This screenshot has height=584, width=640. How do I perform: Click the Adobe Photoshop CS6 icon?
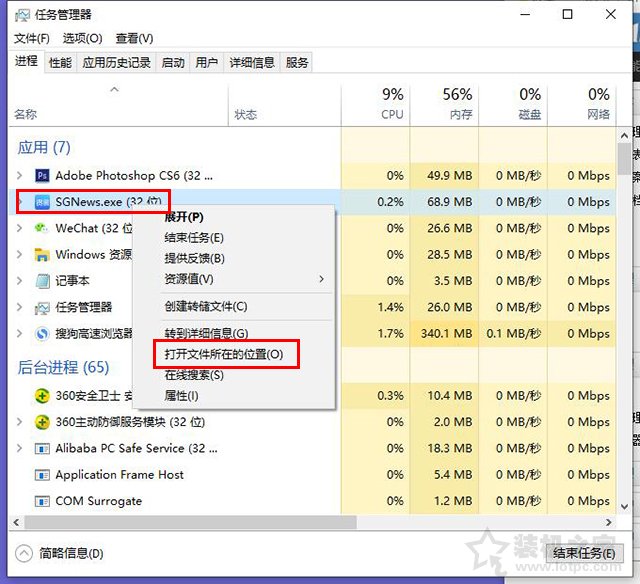[x=42, y=176]
